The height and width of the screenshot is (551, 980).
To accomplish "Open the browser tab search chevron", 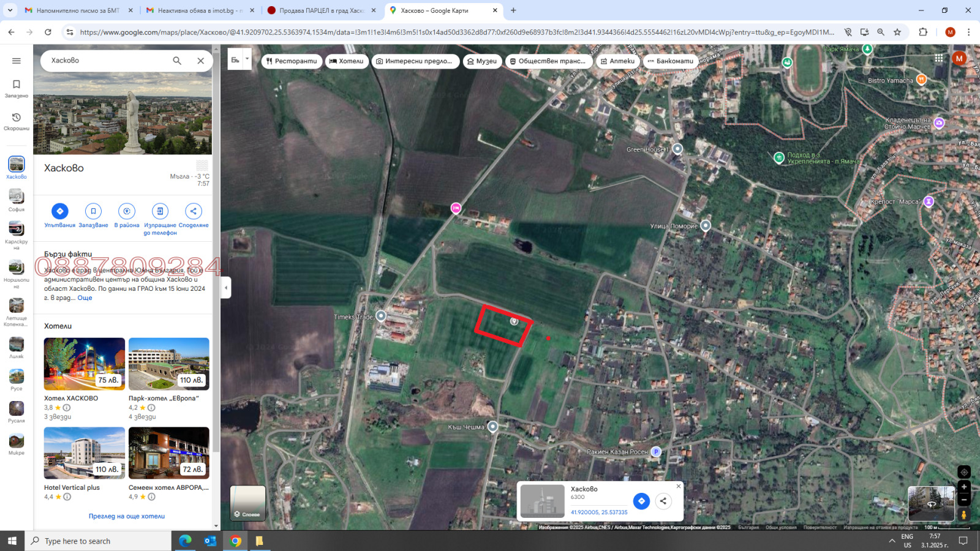I will (10, 10).
